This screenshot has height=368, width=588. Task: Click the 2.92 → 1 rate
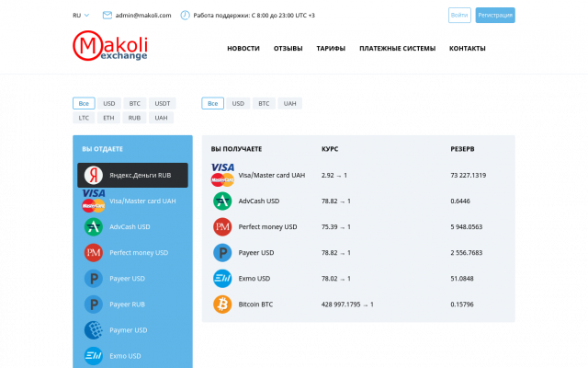(334, 176)
